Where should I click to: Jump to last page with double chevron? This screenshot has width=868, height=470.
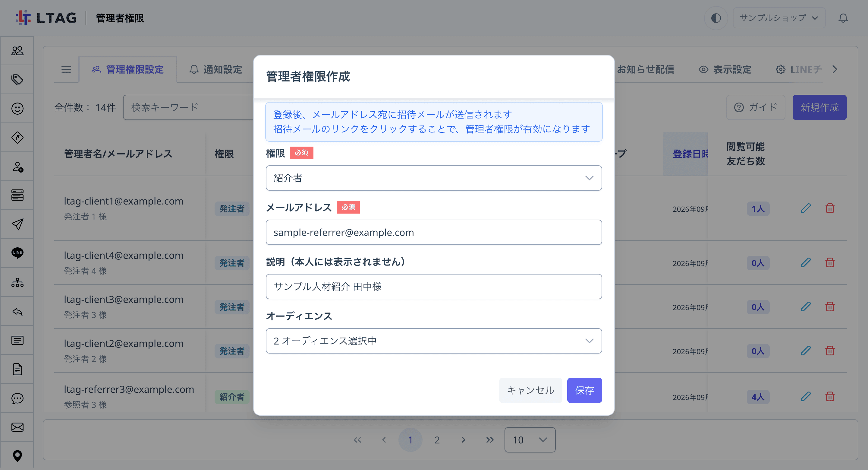[x=489, y=440]
